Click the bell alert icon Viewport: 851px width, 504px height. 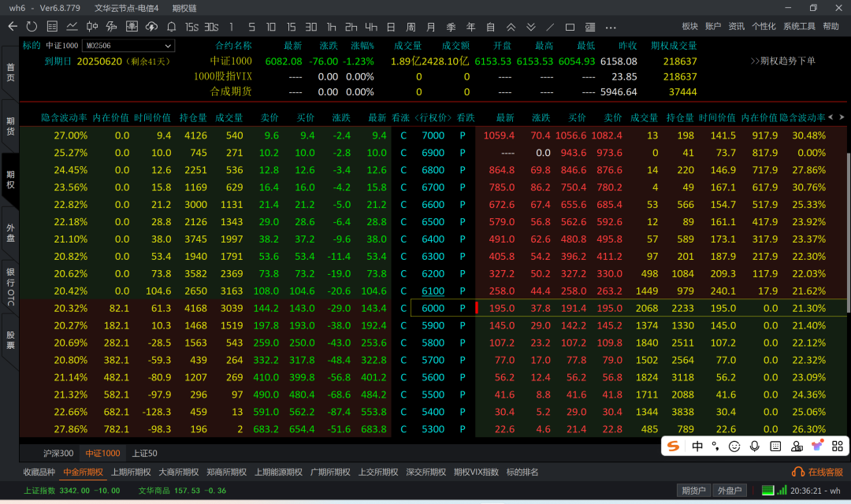(172, 27)
